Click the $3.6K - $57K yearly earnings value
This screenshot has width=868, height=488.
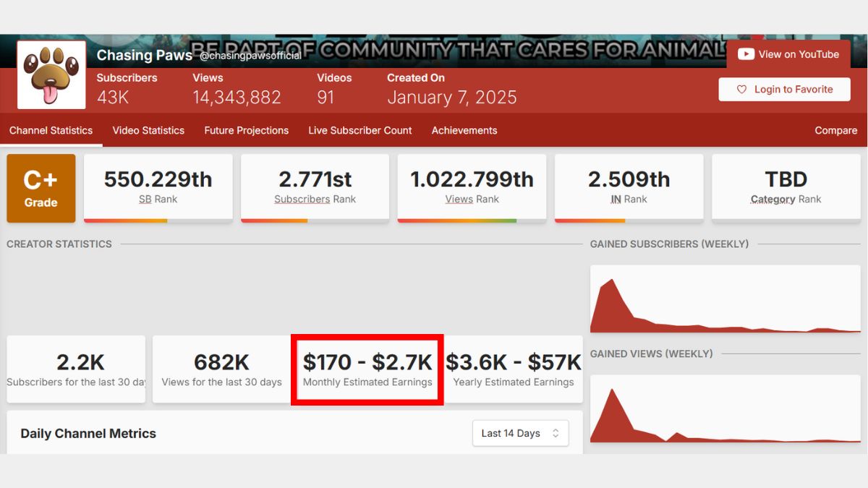pos(514,361)
